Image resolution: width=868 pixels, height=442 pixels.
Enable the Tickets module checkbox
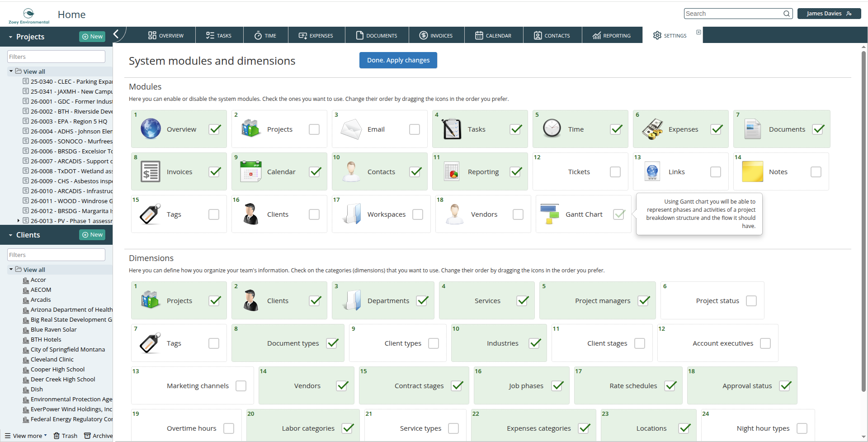coord(615,172)
